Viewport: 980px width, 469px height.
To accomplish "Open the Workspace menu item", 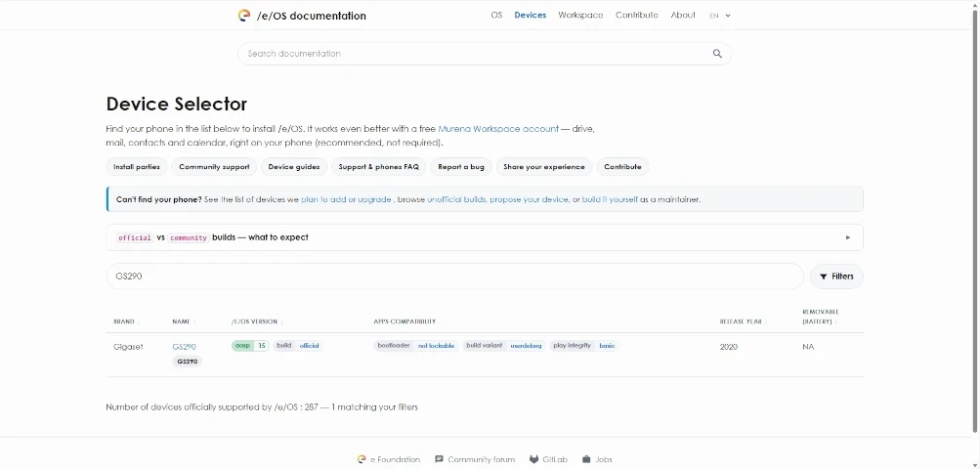I will [x=580, y=15].
